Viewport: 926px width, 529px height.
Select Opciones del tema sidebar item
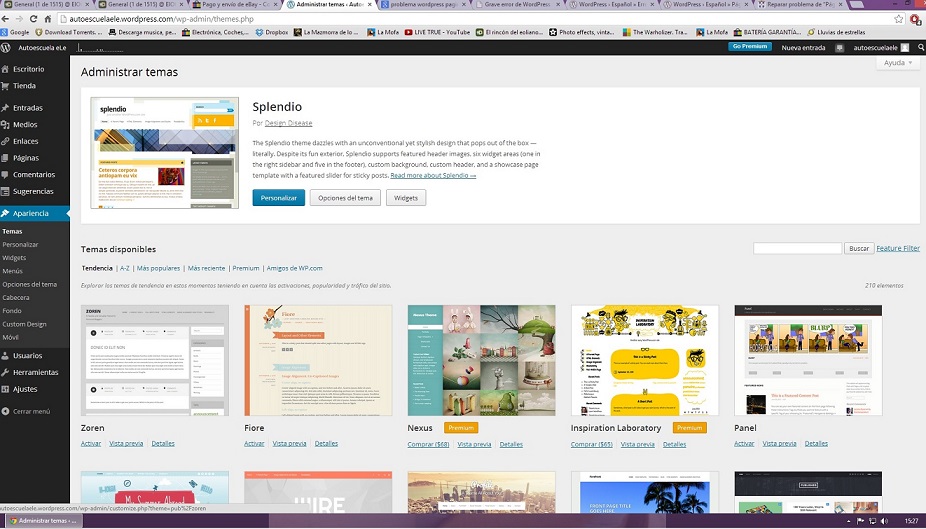[x=30, y=285]
